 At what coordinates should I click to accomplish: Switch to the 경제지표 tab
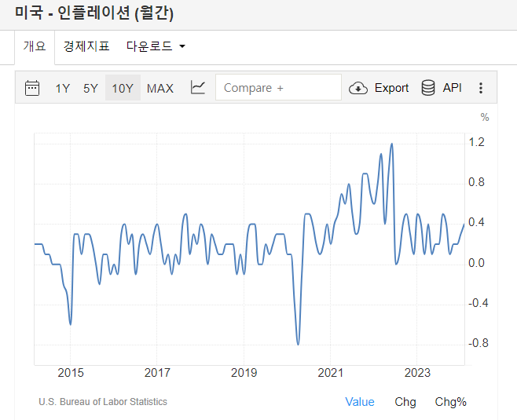(x=86, y=46)
